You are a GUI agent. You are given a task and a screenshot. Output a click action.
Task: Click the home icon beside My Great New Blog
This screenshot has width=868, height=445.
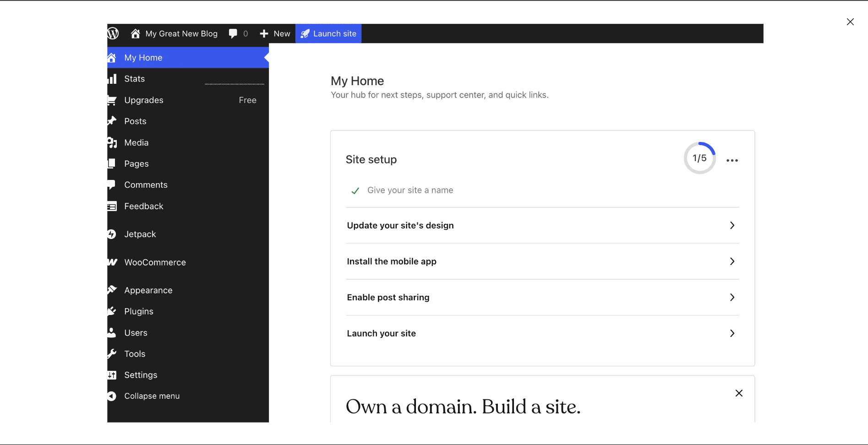(135, 33)
